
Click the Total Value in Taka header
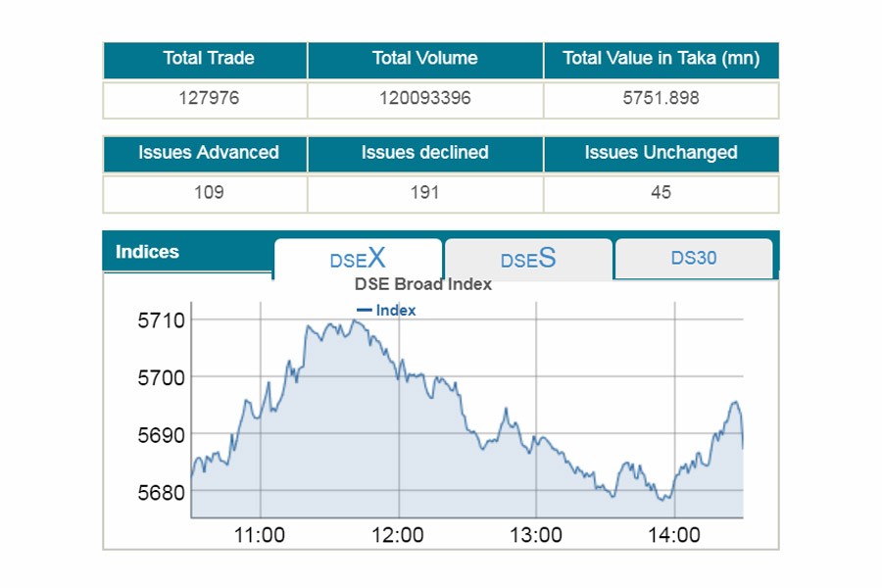coord(661,59)
